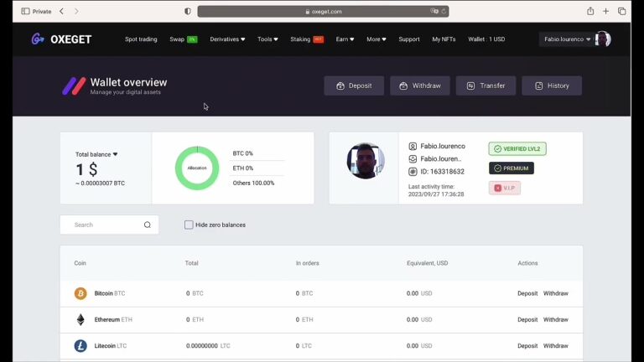Click the History button
Viewport: 644px width, 362px height.
[552, 85]
